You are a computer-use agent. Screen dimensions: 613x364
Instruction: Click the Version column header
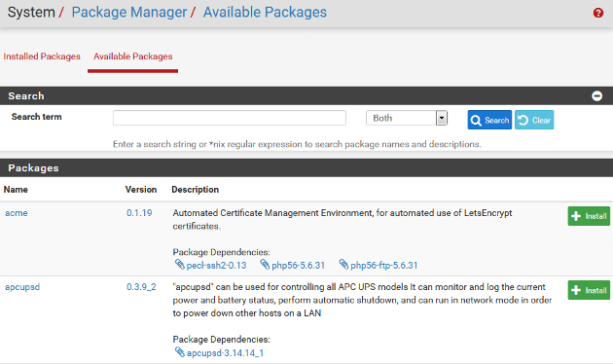141,190
